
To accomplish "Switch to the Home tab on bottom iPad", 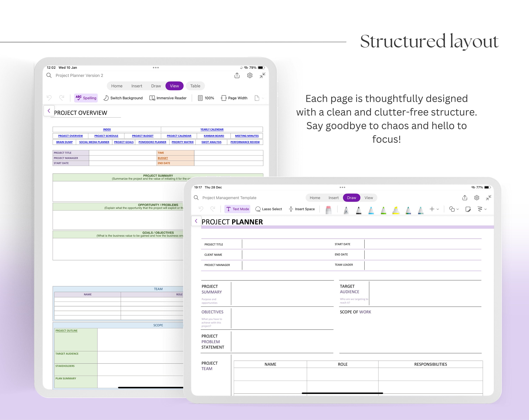I will pos(315,198).
